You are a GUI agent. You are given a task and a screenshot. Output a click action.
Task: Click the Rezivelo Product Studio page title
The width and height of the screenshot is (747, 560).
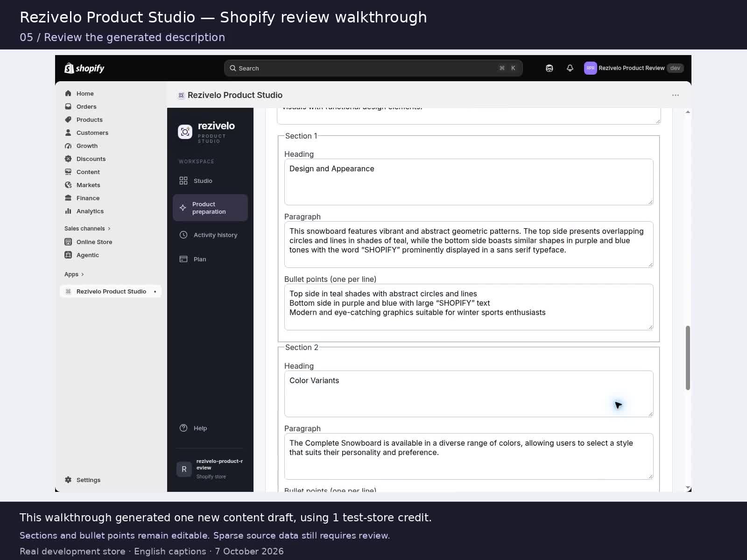click(x=235, y=95)
